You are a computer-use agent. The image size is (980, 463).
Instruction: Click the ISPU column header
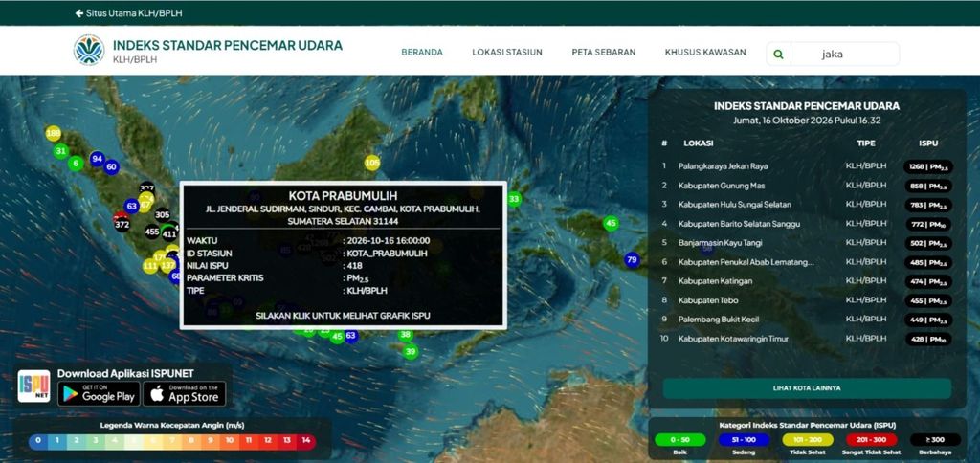pos(928,143)
